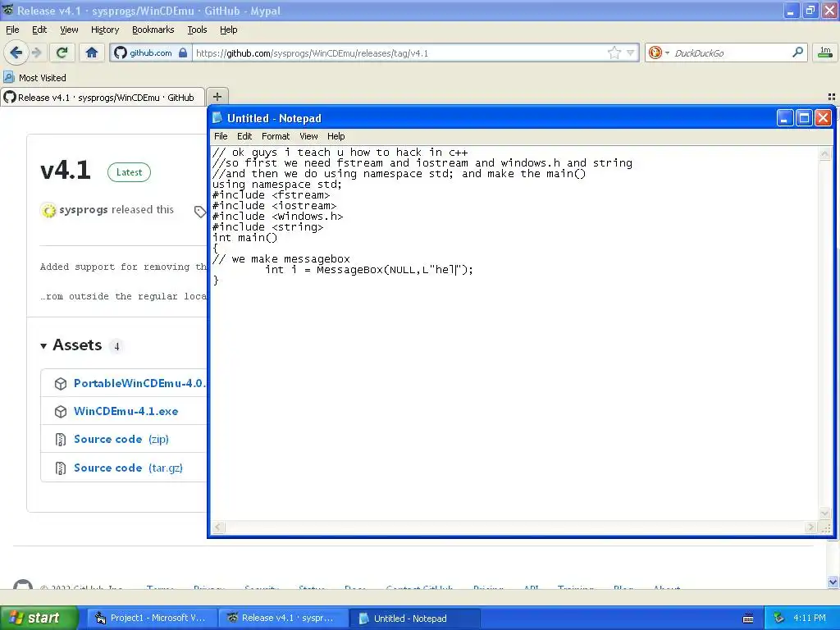
Task: Switch to Release v4.1 taskbar item
Action: pyautogui.click(x=283, y=618)
